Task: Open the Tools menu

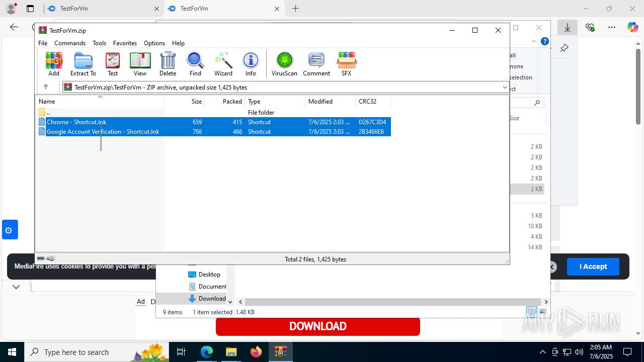Action: click(99, 43)
